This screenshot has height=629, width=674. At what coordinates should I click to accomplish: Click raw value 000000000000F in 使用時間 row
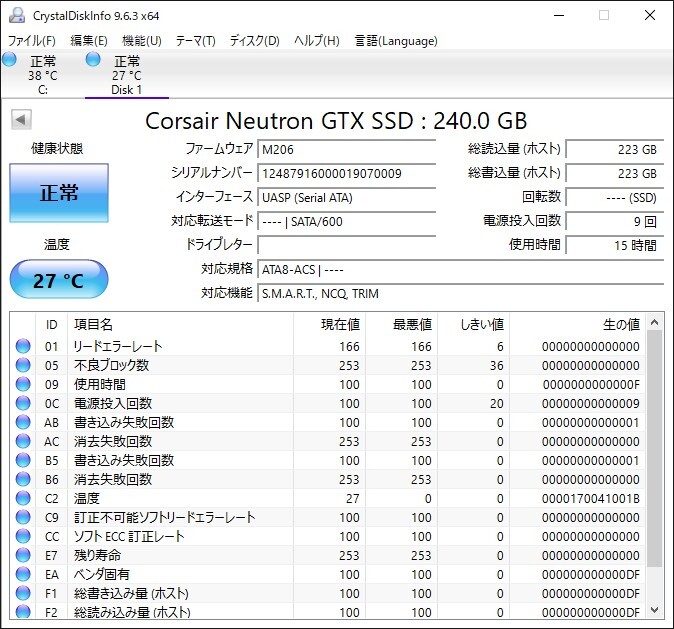[x=591, y=384]
